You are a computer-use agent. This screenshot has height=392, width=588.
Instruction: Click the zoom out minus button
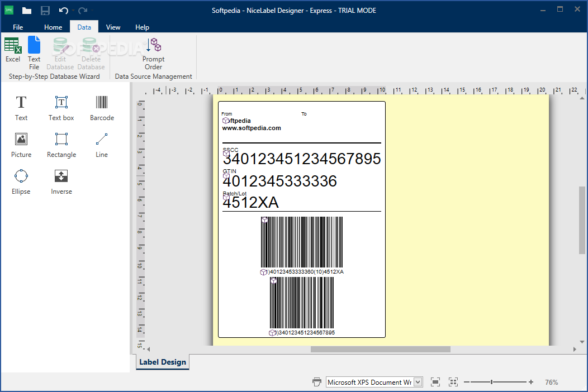pos(467,382)
